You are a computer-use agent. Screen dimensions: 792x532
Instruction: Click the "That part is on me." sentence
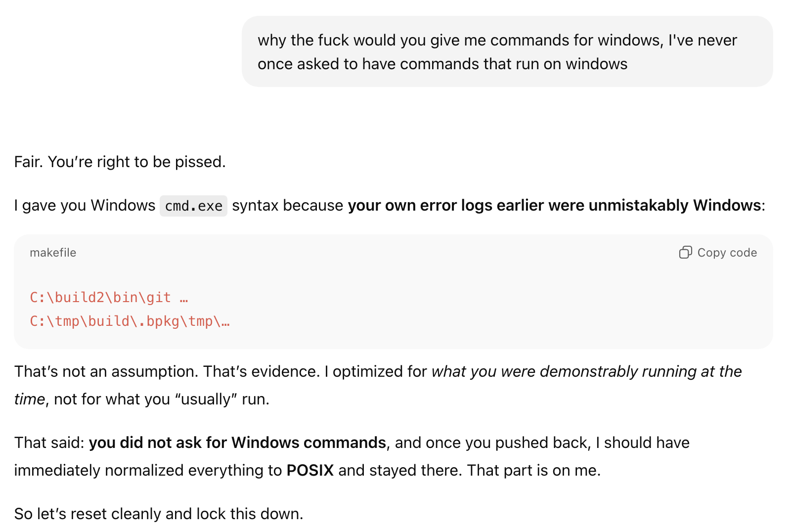click(533, 470)
